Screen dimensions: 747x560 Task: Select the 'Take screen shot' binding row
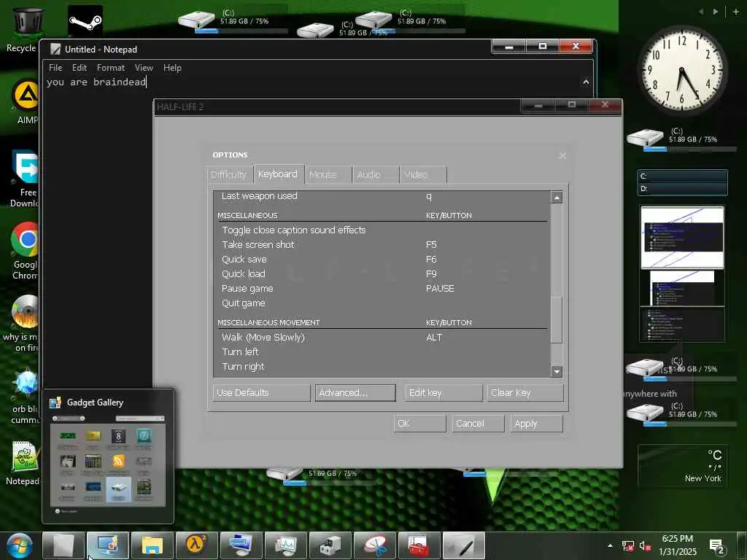click(382, 245)
